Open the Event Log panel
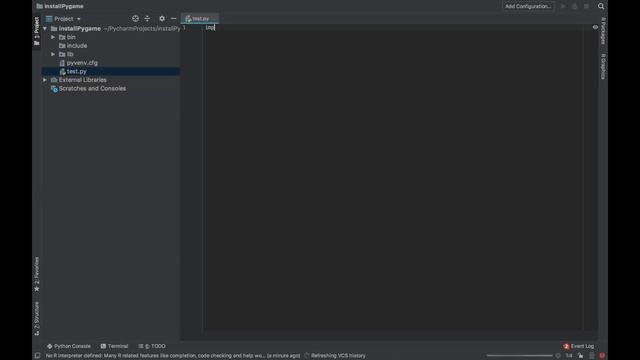Screen dimensions: 640x360 [579, 346]
